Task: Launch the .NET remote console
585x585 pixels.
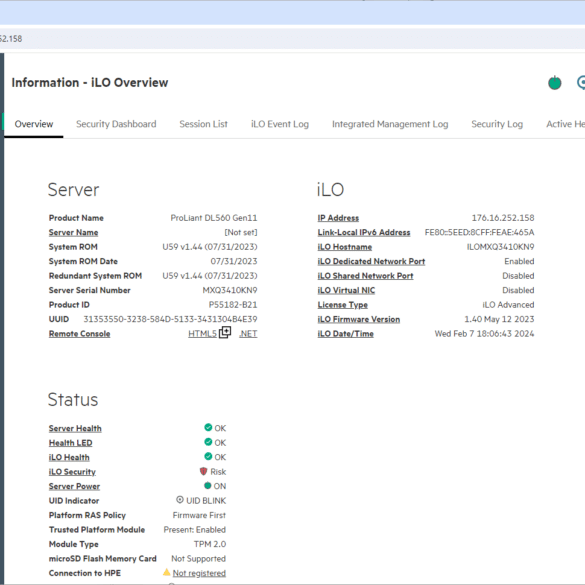Action: [248, 334]
